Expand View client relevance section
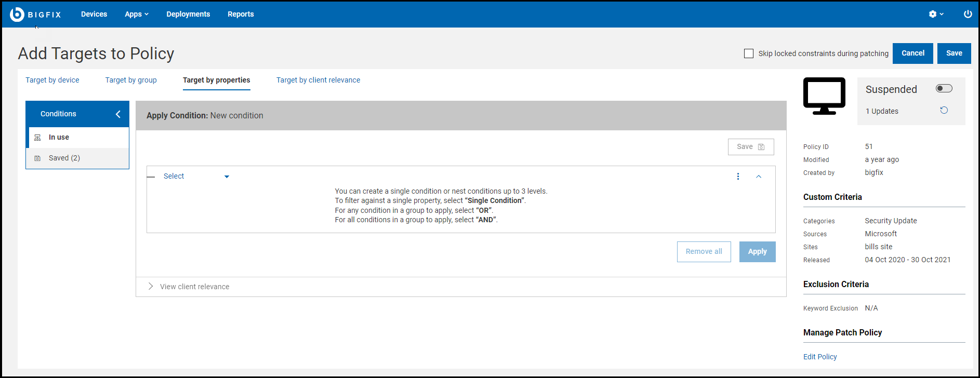Image resolution: width=980 pixels, height=378 pixels. point(151,287)
